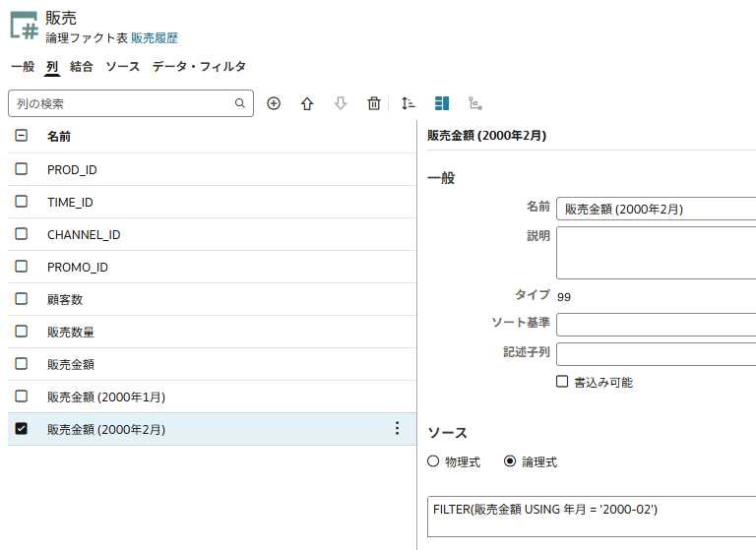Check the CHANNEL_ID row checkbox

(x=22, y=234)
